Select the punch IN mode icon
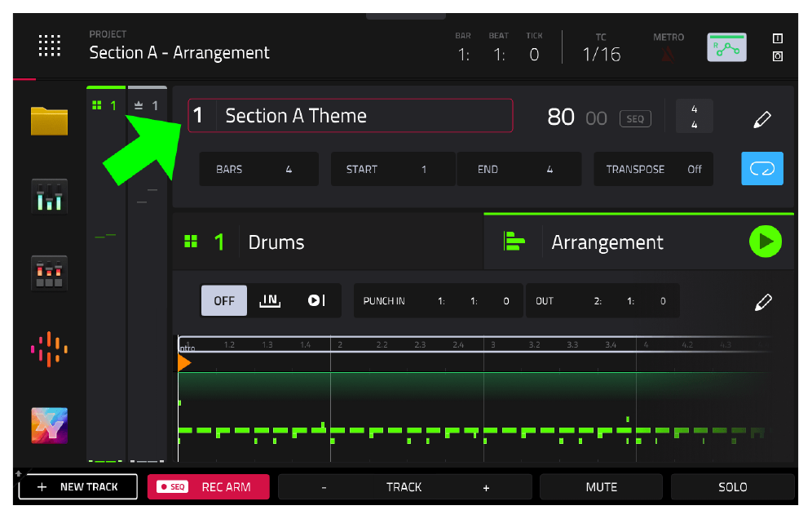The height and width of the screenshot is (519, 812). click(x=270, y=301)
